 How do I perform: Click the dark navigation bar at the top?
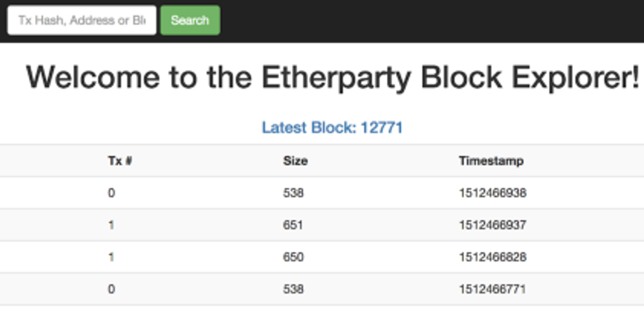pos(414,20)
